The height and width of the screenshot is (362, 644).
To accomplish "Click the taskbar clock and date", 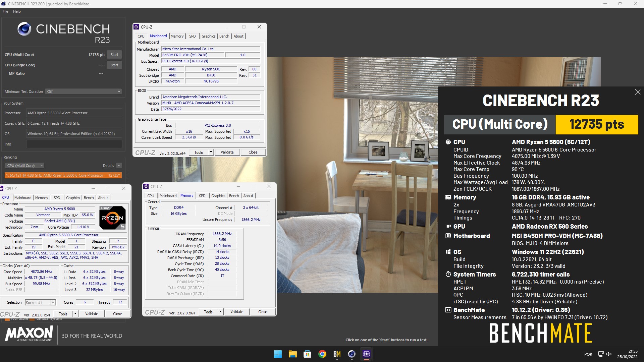I will [x=628, y=354].
